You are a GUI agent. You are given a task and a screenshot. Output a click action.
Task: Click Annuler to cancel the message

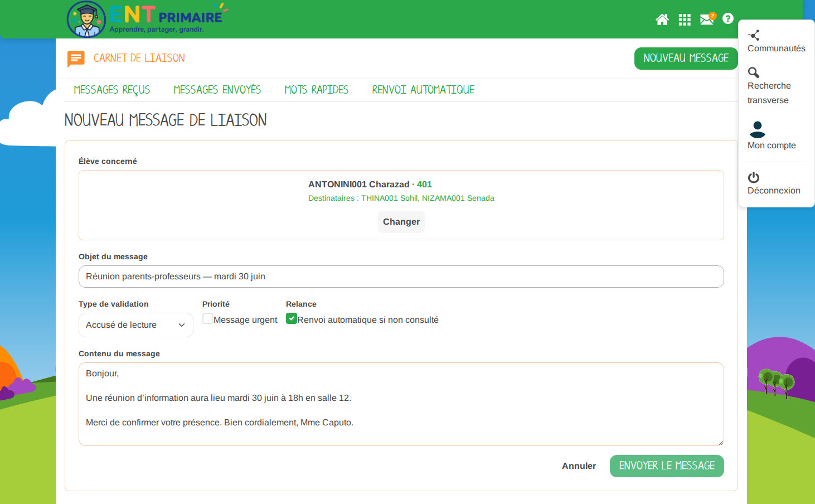pos(579,466)
